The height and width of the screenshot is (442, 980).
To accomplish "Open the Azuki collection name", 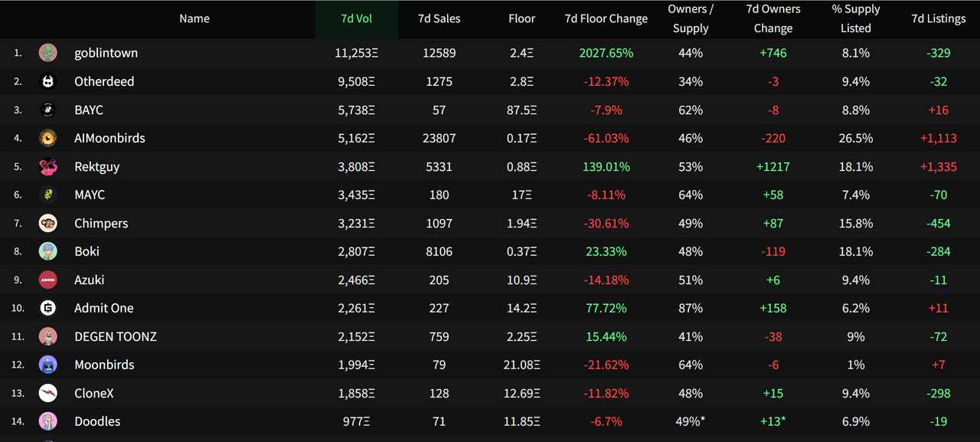I will coord(90,280).
